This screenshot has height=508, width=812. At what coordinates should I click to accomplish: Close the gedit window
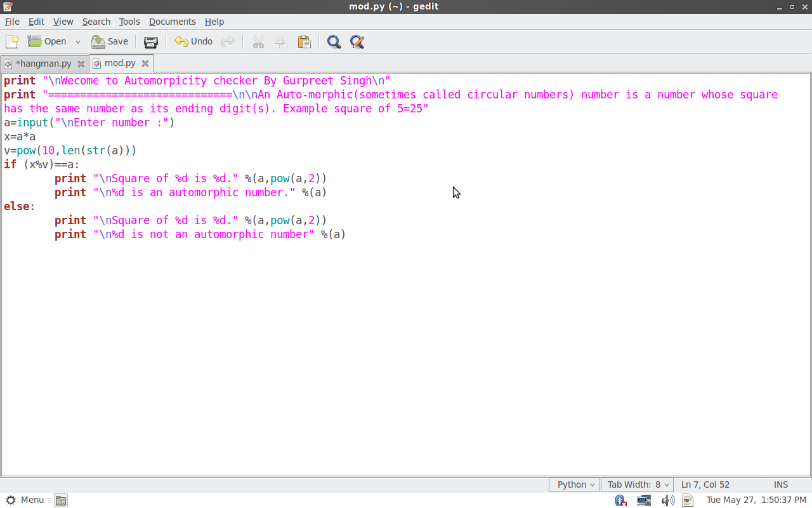click(x=805, y=7)
